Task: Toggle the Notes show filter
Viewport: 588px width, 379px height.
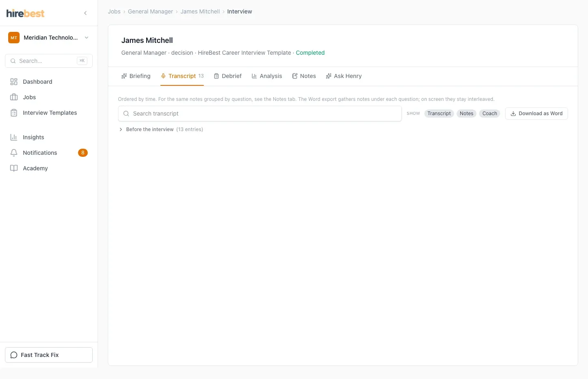Action: tap(466, 114)
